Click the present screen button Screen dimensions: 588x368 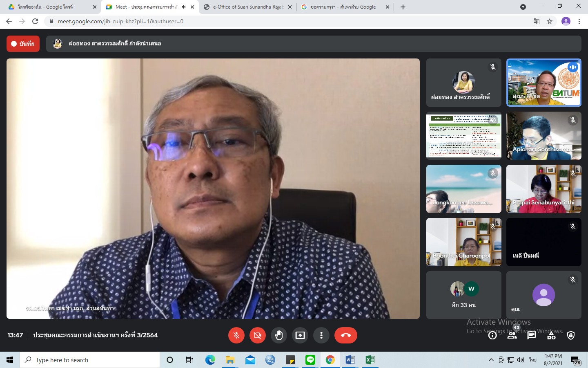(x=300, y=335)
